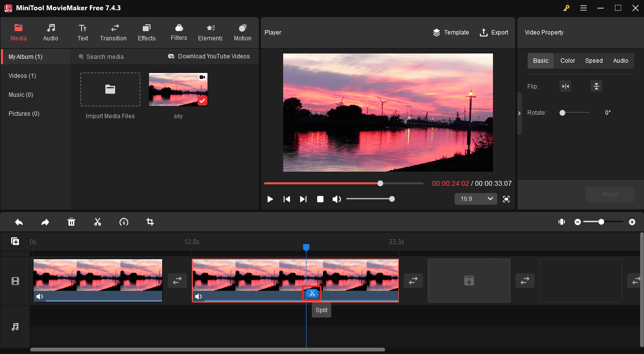Mute the first clip's audio
This screenshot has height=354, width=644.
point(39,297)
